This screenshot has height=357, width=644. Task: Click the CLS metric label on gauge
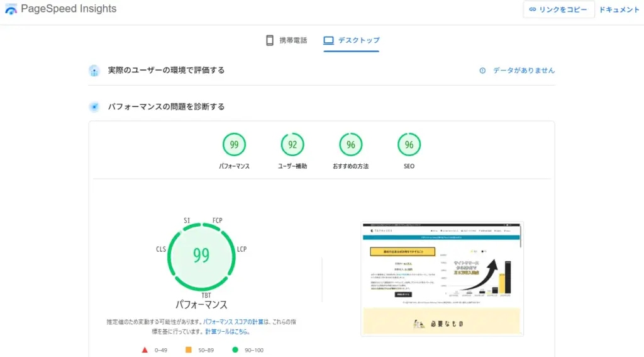(161, 249)
